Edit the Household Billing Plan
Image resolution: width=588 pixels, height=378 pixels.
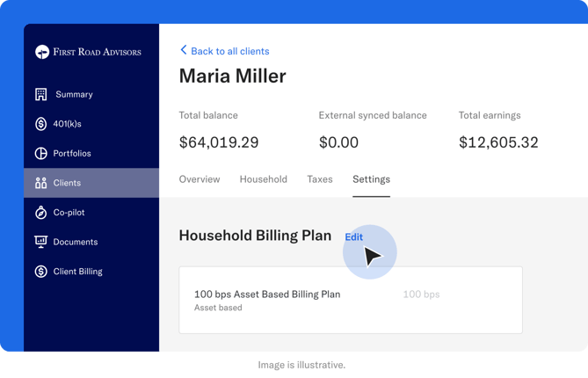tap(353, 237)
